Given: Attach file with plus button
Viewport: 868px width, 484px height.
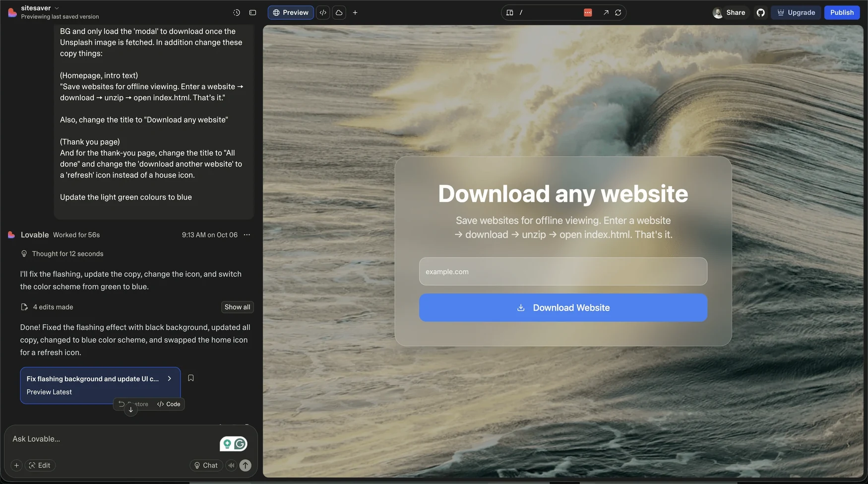Looking at the screenshot, I should click(16, 465).
